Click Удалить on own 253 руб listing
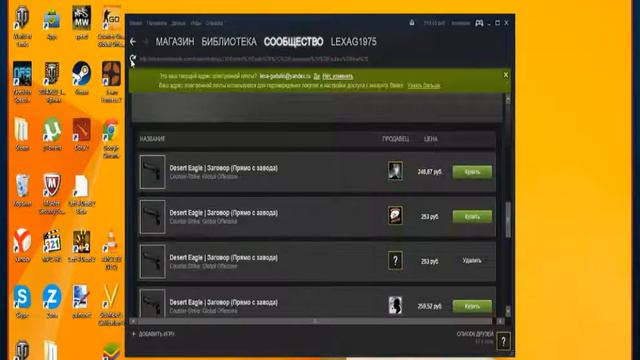The height and width of the screenshot is (360, 640). [472, 260]
